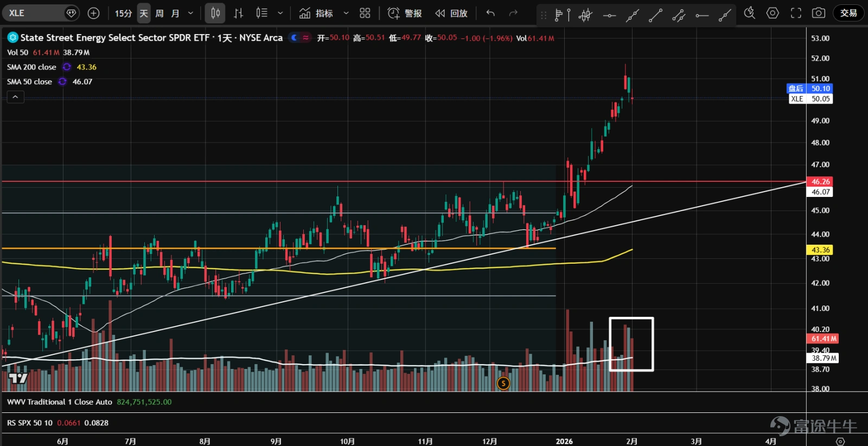Click the red 61.41M volume label
Viewport: 868px width, 446px height.
click(x=823, y=339)
